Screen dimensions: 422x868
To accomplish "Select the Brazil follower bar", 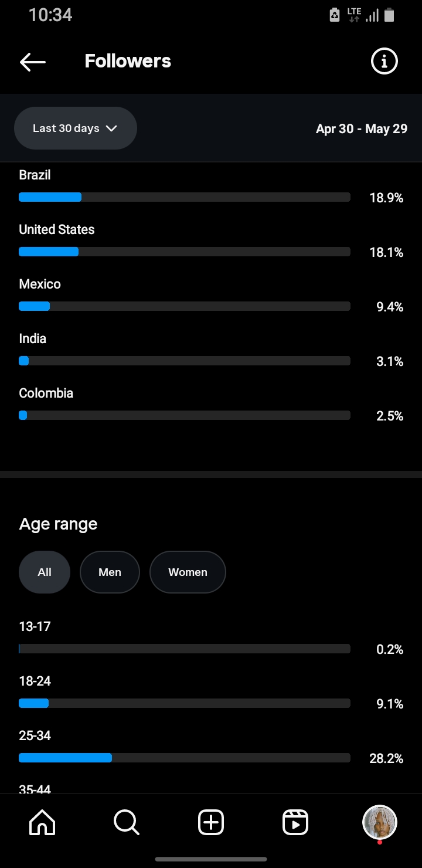I will (x=185, y=197).
